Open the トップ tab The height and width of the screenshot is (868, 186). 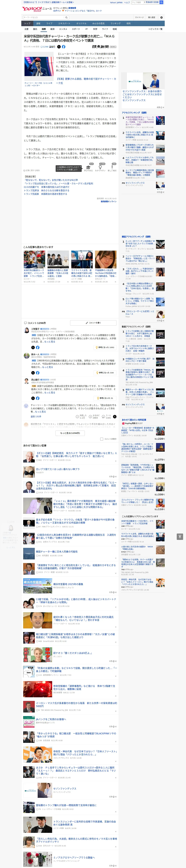click(x=27, y=24)
